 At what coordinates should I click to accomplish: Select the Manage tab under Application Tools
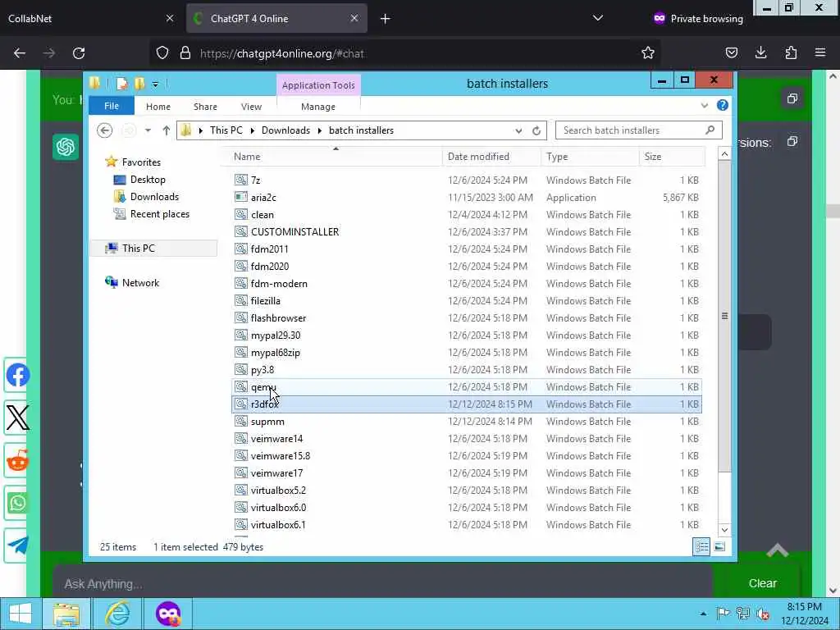[318, 107]
